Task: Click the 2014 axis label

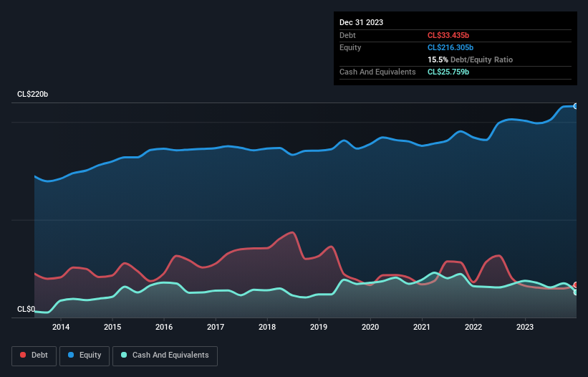Action: pyautogui.click(x=61, y=327)
